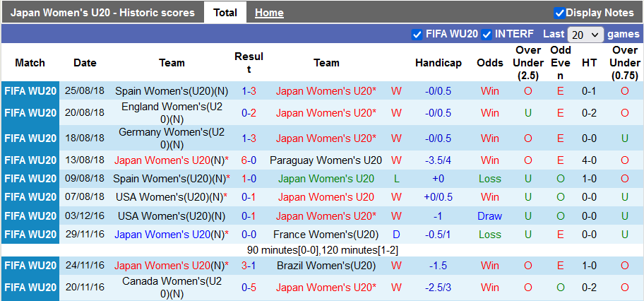Uncheck the FIFA WU20 filter checkbox
The height and width of the screenshot is (301, 644).
pyautogui.click(x=417, y=34)
